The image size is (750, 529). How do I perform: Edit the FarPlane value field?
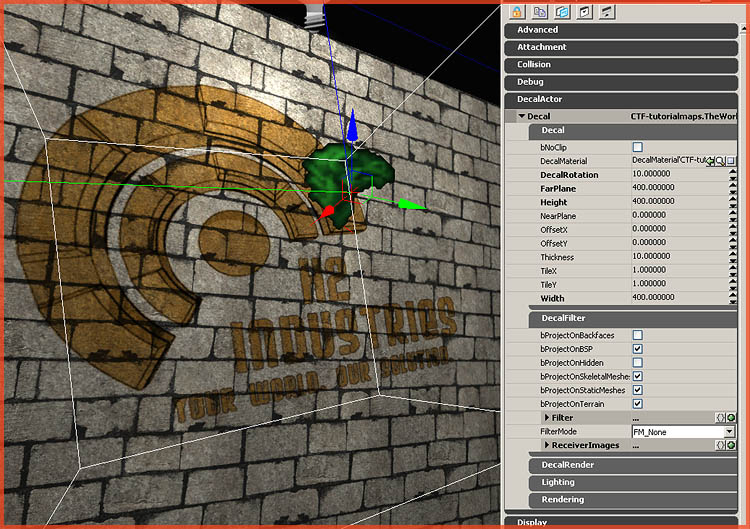[x=679, y=188]
